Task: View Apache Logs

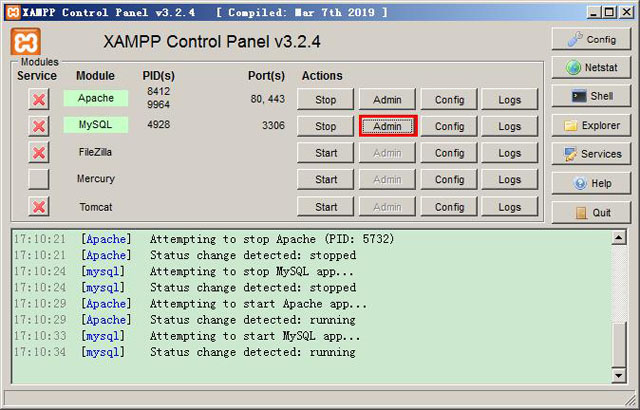Action: pos(509,100)
